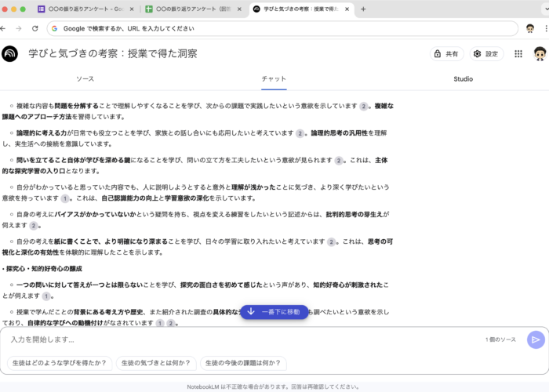Image resolution: width=549 pixels, height=392 pixels.
Task: Click citation 2 after 問いの立て方 sentence
Action: [x=338, y=161]
